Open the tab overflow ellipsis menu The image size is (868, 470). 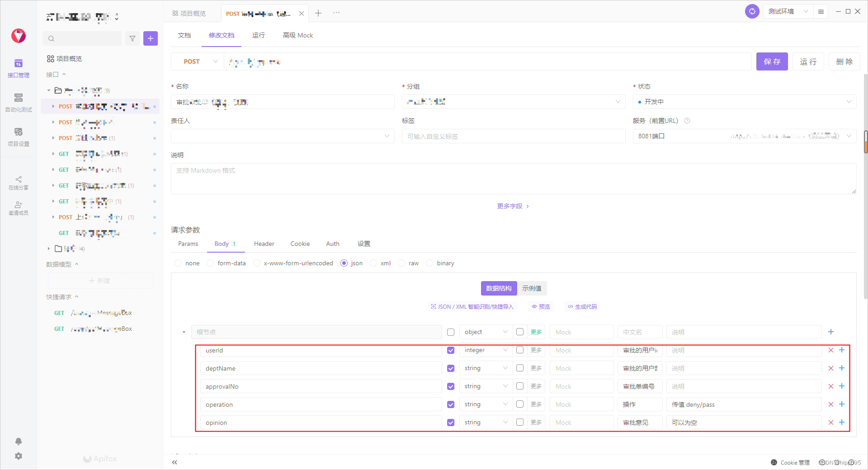[336, 13]
